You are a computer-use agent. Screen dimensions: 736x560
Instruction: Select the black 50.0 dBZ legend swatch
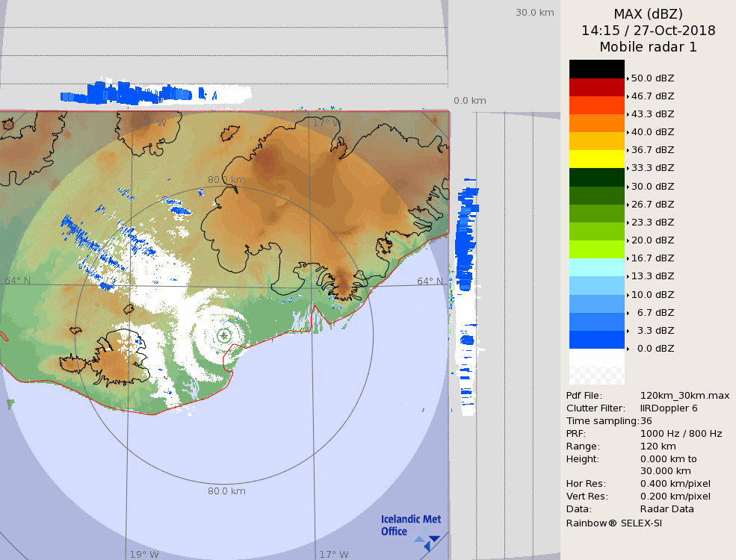click(x=596, y=69)
